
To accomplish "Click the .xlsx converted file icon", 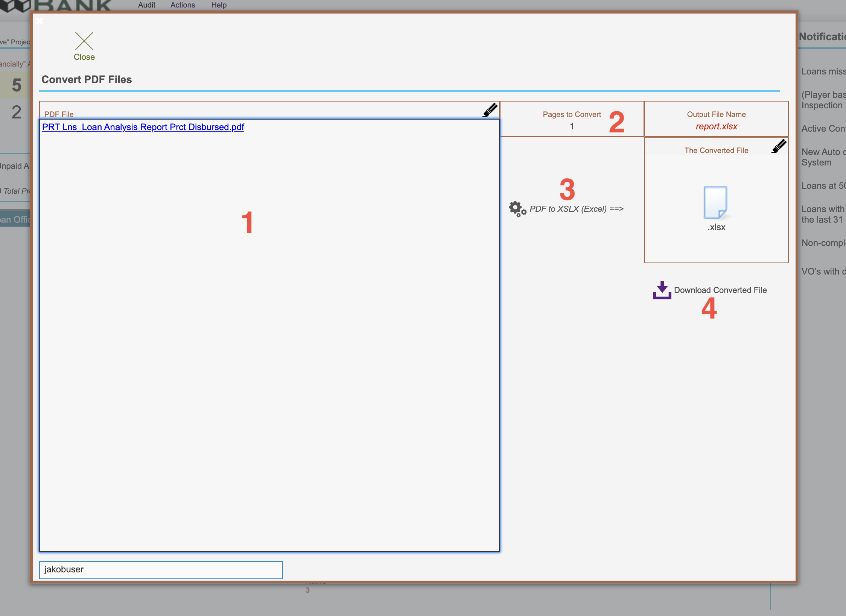I will 715,203.
